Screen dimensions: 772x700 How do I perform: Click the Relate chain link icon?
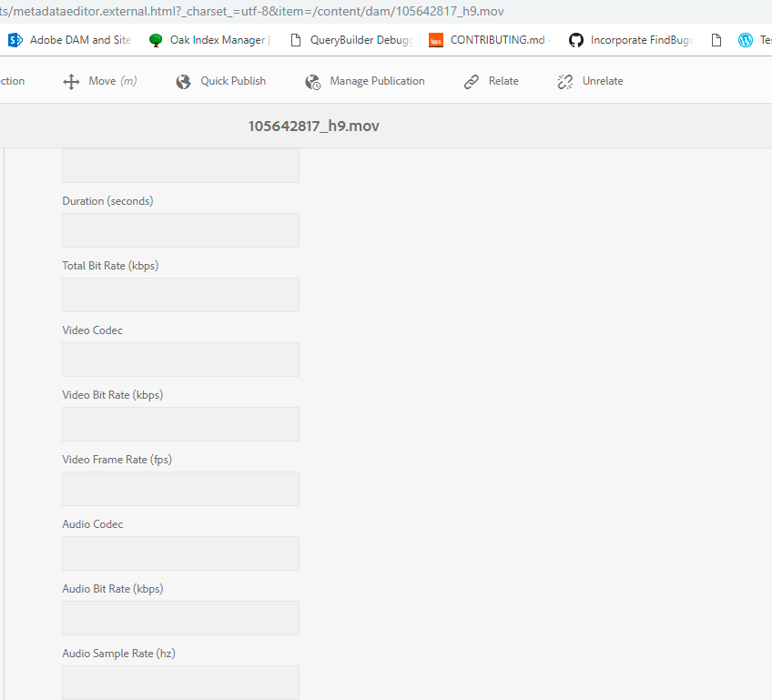(472, 82)
